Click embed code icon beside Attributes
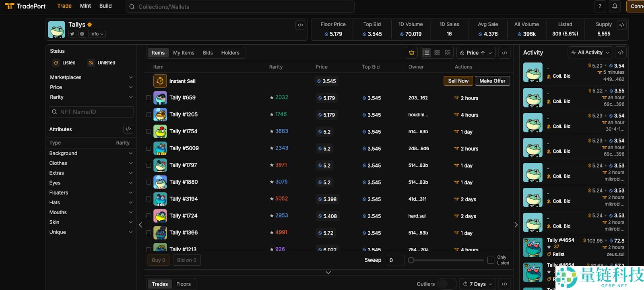This screenshot has width=644, height=290. coord(128,129)
